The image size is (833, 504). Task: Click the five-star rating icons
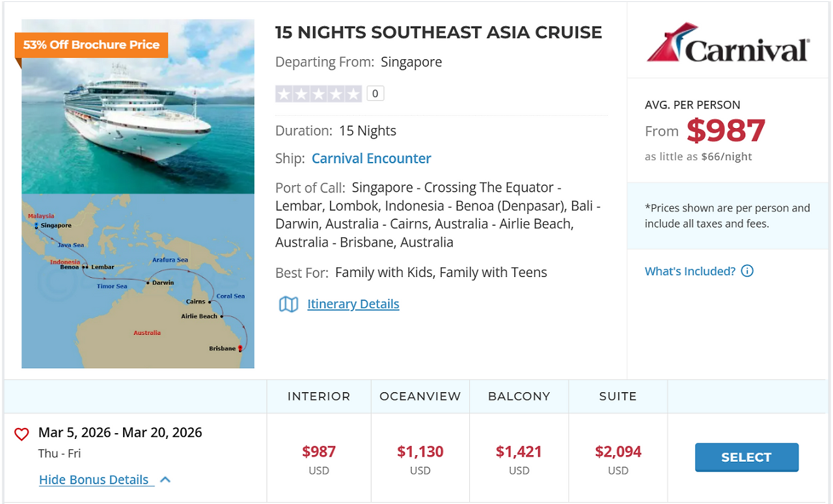click(x=318, y=94)
